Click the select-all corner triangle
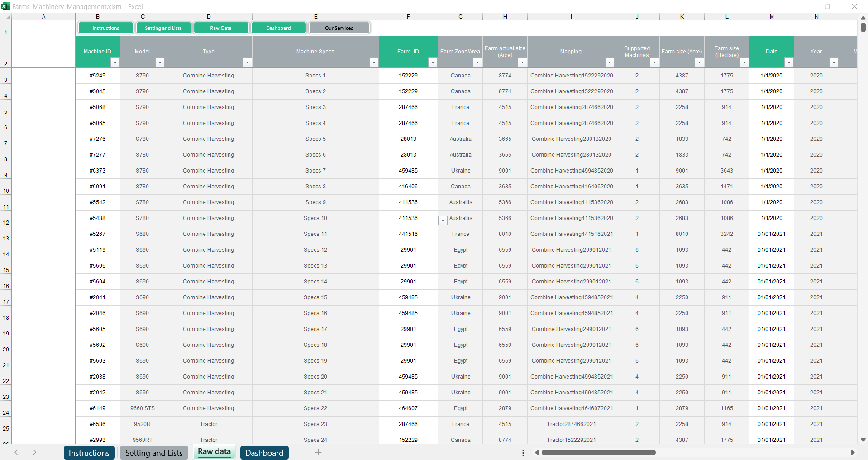 [8, 17]
